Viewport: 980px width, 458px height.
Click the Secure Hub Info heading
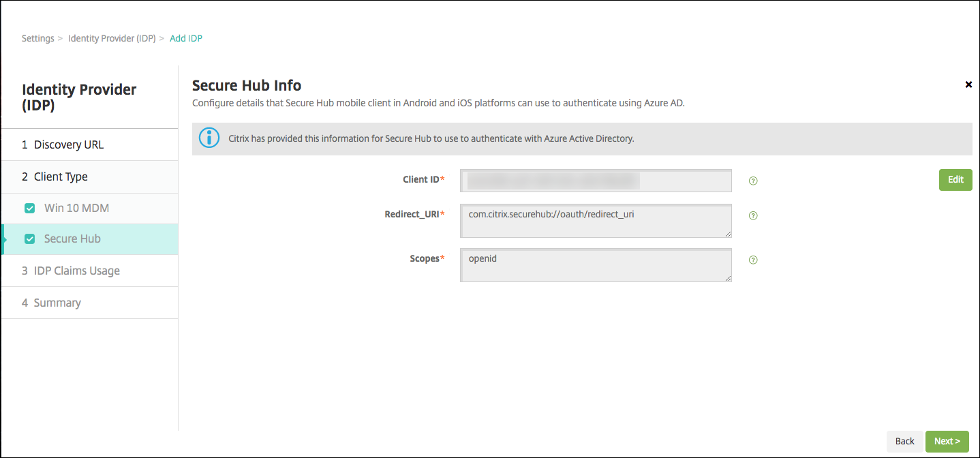coord(247,85)
